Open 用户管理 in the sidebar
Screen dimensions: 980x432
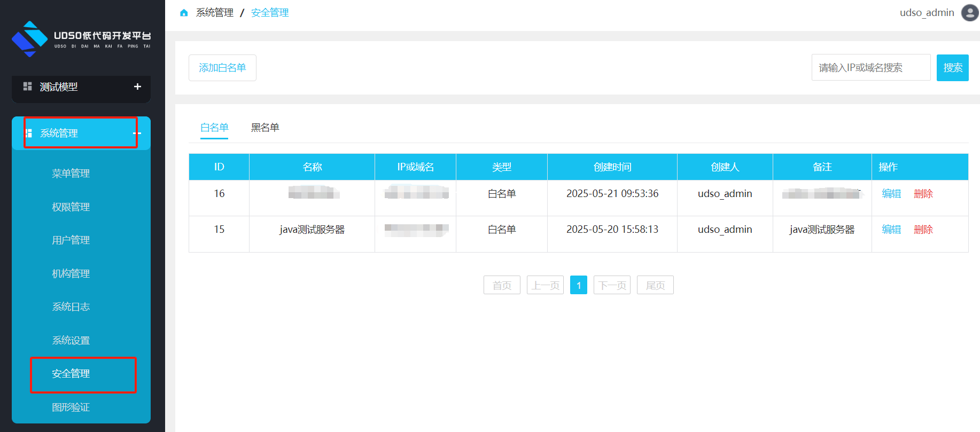(71, 240)
